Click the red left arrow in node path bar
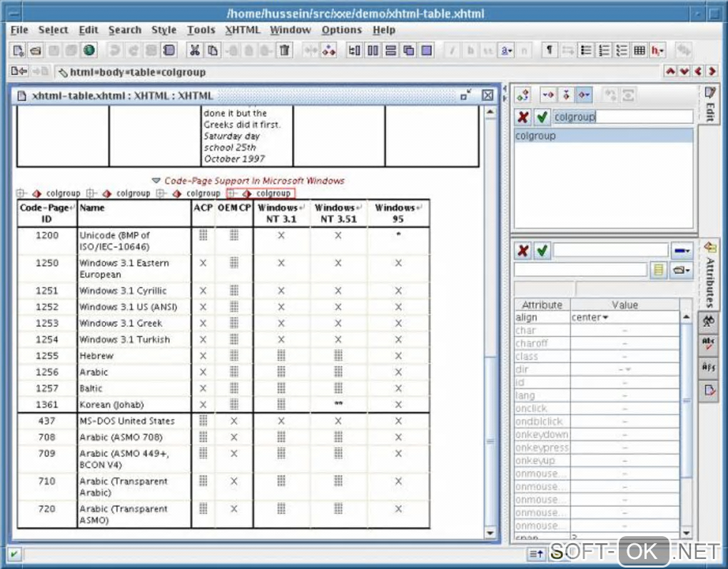Screen dimensions: 728x569 [x=698, y=71]
